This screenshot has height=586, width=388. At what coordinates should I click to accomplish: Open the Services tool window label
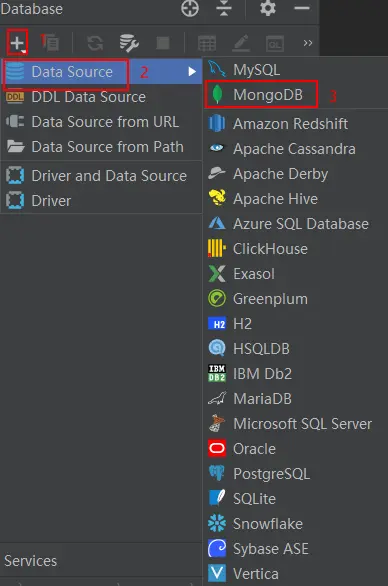[x=31, y=561]
